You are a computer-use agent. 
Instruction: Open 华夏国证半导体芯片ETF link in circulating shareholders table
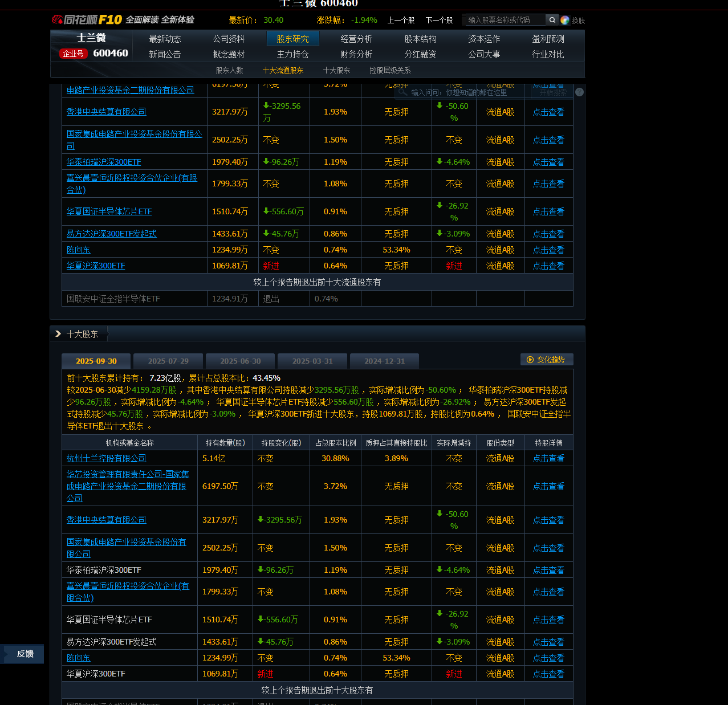point(109,211)
